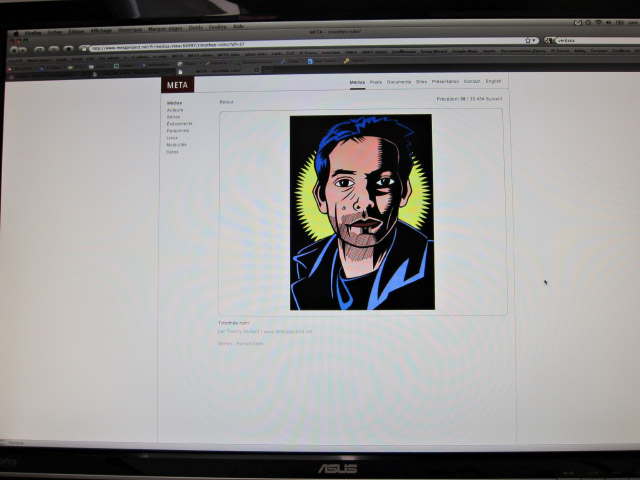Go to the Suivant media
This screenshot has width=640, height=480.
[x=494, y=99]
